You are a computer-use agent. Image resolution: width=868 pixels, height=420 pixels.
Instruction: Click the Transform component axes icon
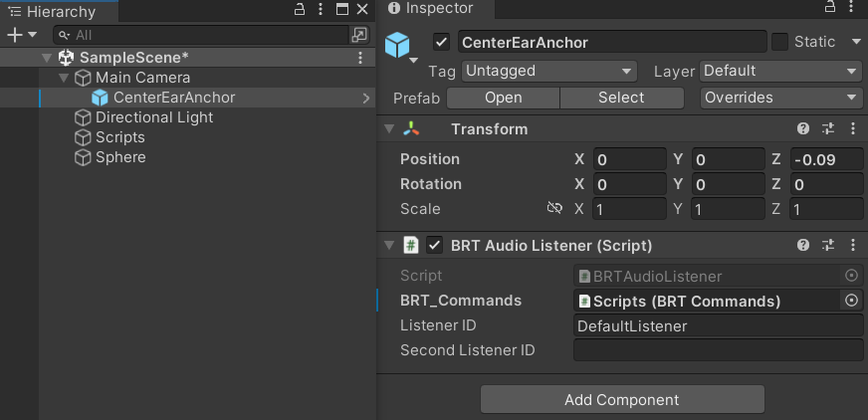point(411,129)
